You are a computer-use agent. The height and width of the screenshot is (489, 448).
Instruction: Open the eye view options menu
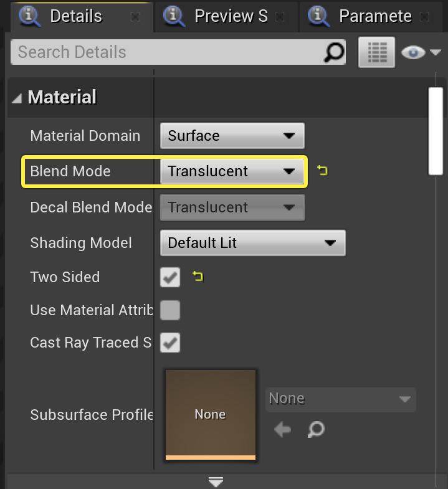click(x=421, y=53)
